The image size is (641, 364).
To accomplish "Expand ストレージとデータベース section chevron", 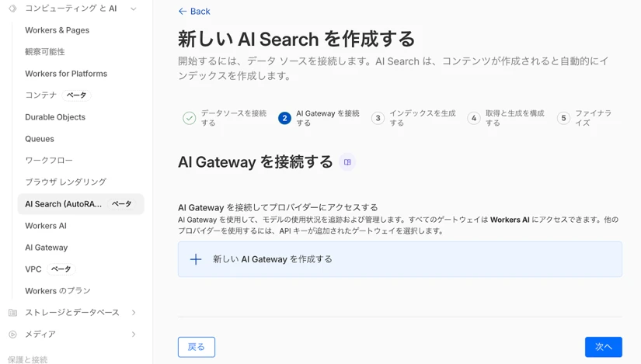I will point(134,313).
